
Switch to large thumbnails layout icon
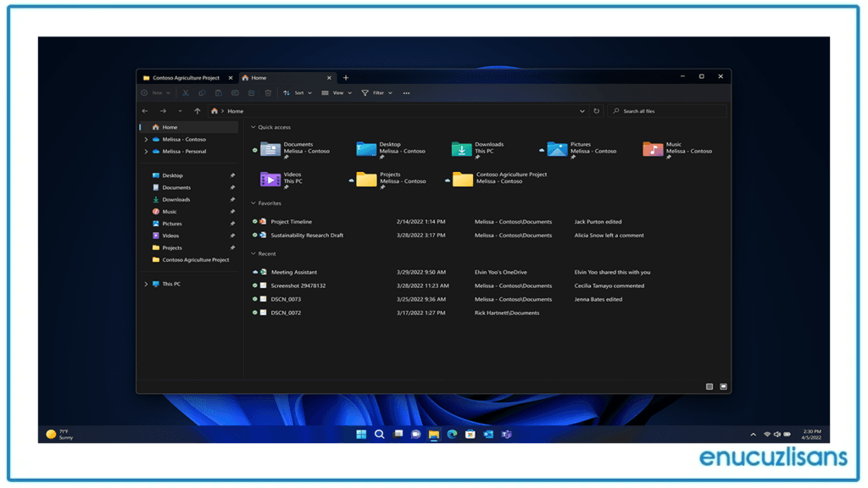pos(723,386)
